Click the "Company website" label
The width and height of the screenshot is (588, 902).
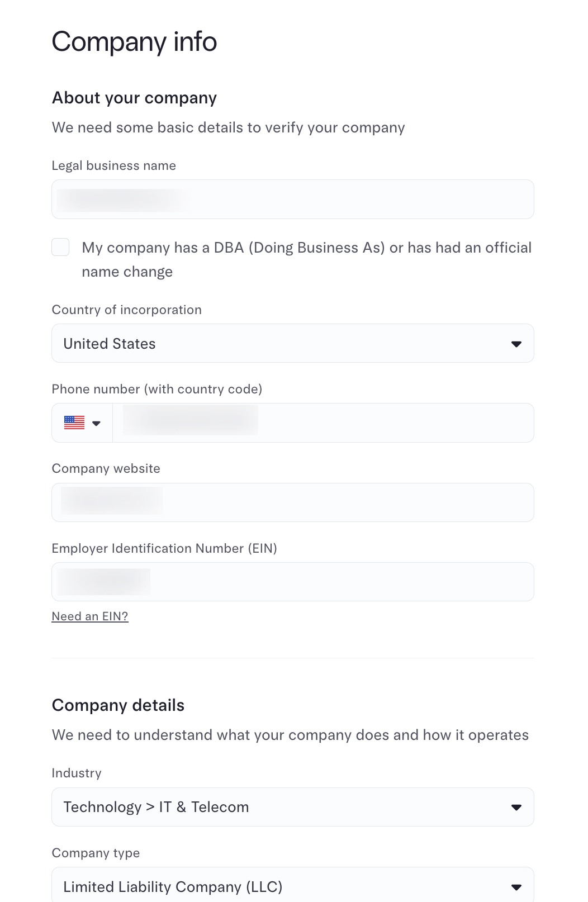coord(106,468)
